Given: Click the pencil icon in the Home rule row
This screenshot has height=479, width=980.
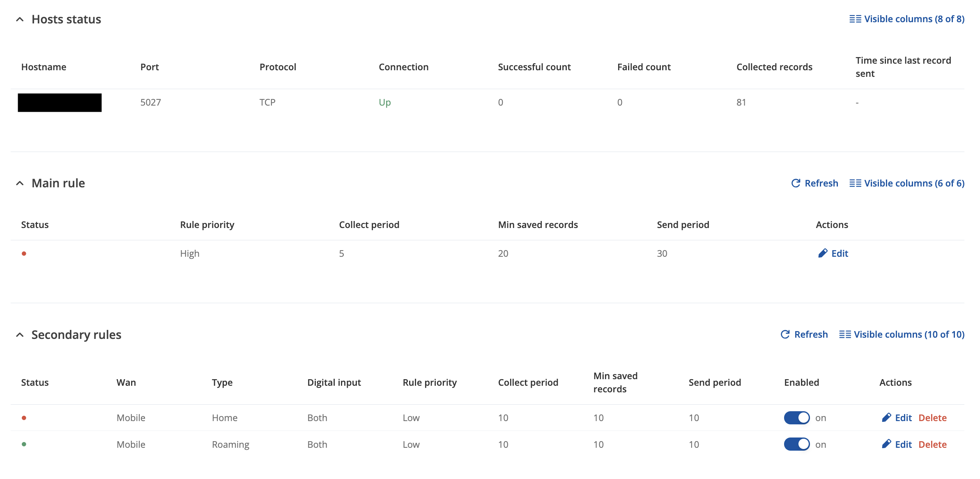Looking at the screenshot, I should coord(886,418).
